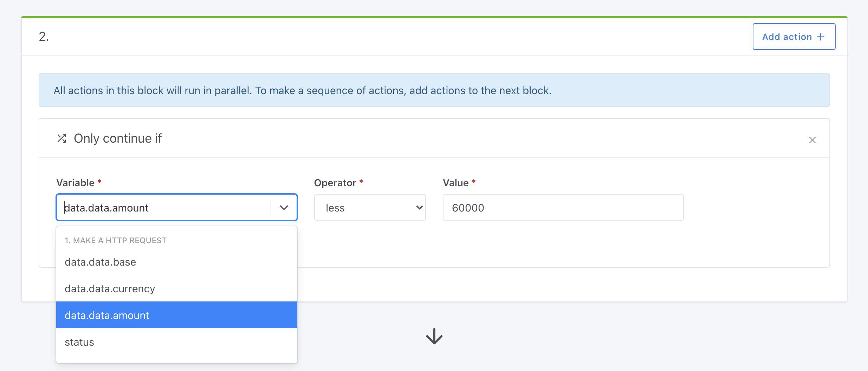Select "data.data.currency" from the variable list

click(109, 288)
